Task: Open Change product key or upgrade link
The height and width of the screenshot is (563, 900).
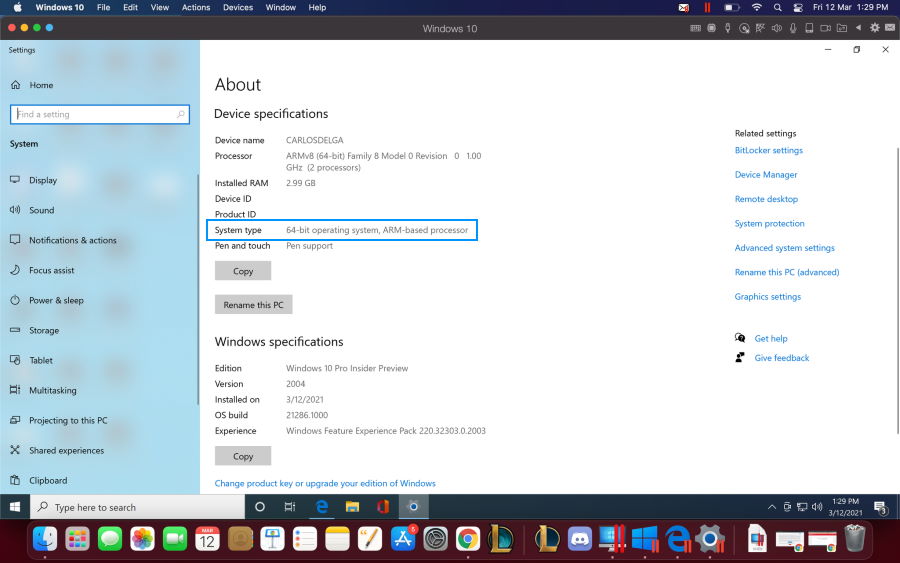Action: [x=325, y=483]
